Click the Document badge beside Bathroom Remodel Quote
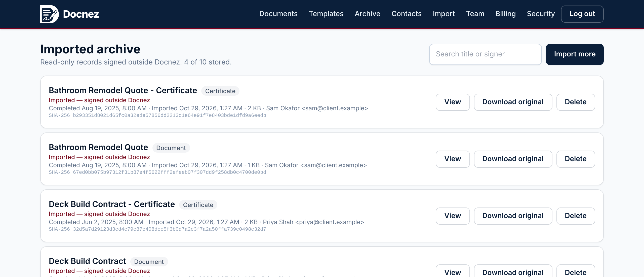The height and width of the screenshot is (277, 644). pyautogui.click(x=171, y=148)
